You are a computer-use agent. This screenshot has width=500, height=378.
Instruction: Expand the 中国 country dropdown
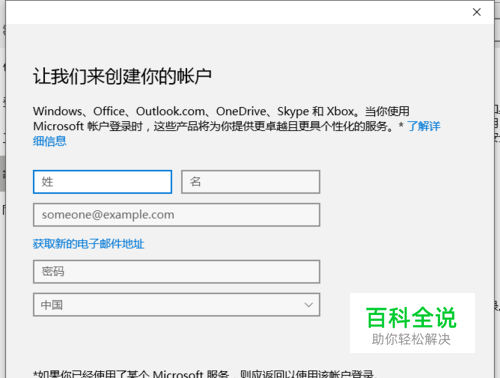(176, 305)
